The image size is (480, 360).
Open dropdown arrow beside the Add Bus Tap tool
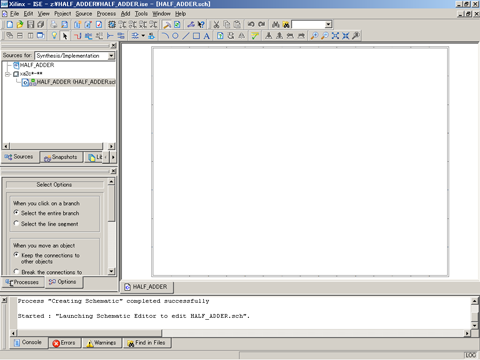tap(143, 36)
